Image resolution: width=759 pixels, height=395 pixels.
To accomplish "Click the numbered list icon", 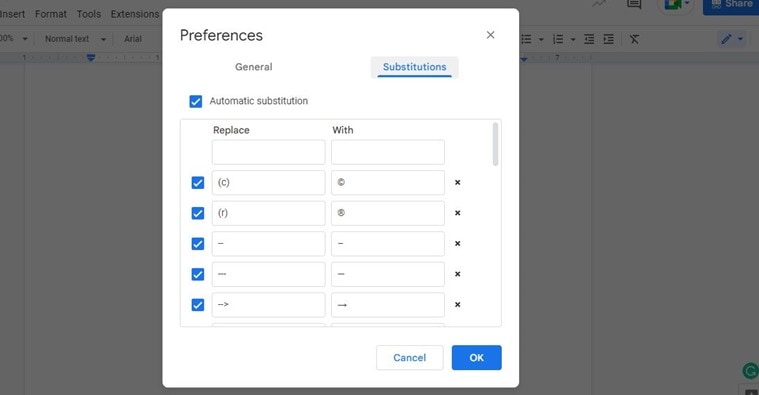I will (x=558, y=39).
